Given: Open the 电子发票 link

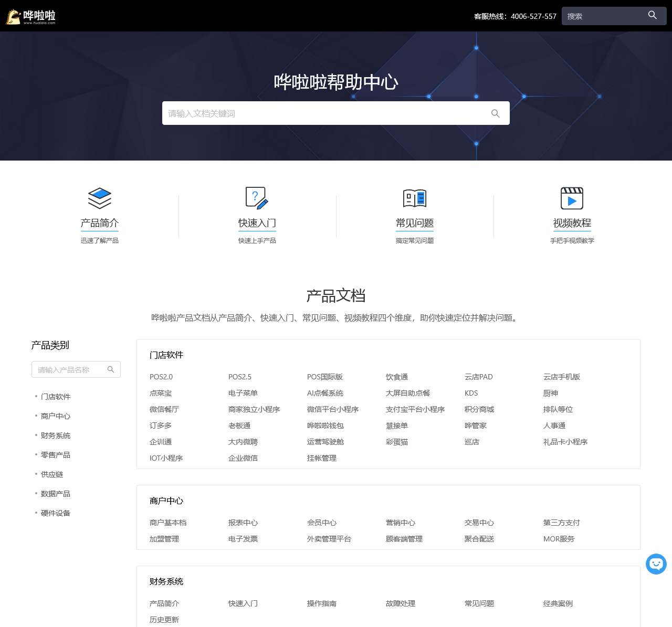Looking at the screenshot, I should pyautogui.click(x=243, y=539).
